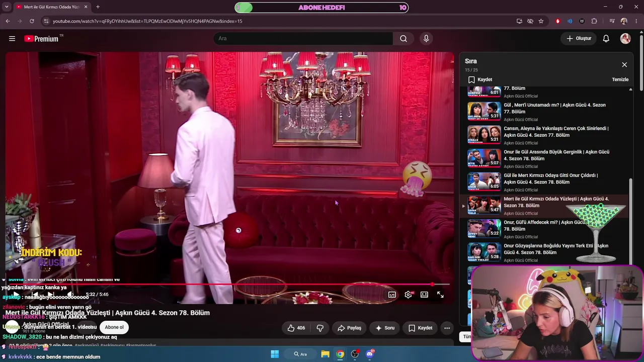Start voice search with the microphone
This screenshot has width=644, height=362.
coord(426,39)
